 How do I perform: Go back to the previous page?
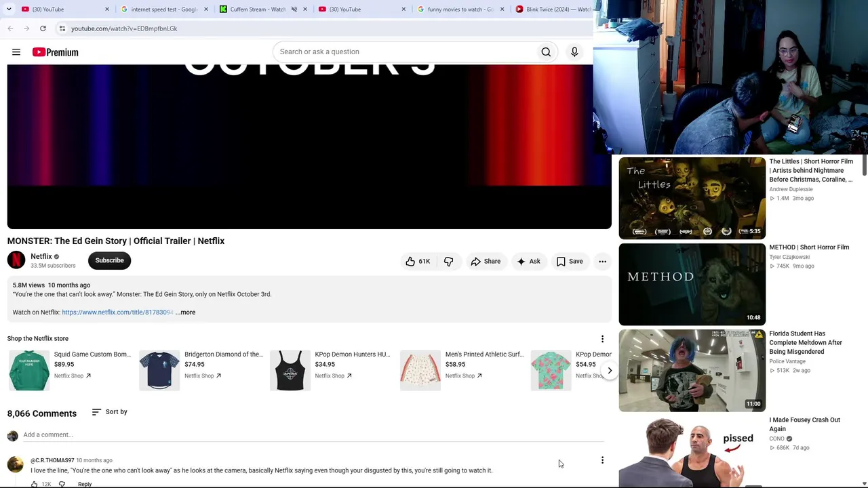click(10, 28)
